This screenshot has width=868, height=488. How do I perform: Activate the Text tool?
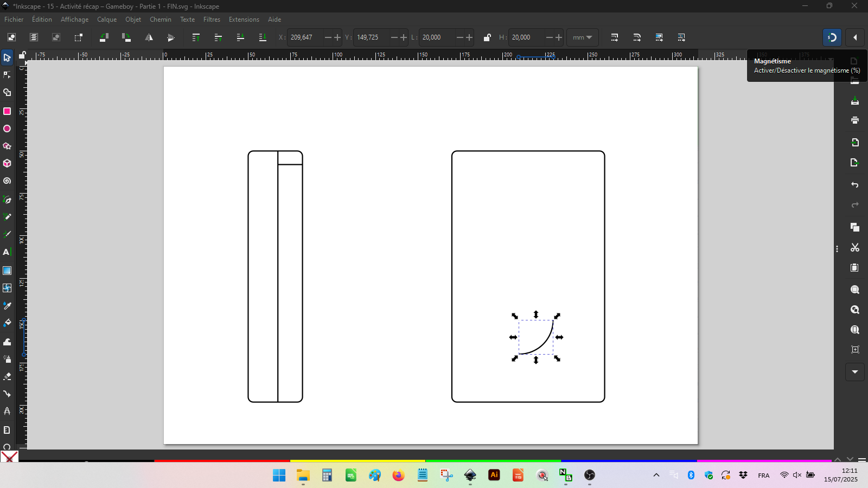click(x=7, y=252)
